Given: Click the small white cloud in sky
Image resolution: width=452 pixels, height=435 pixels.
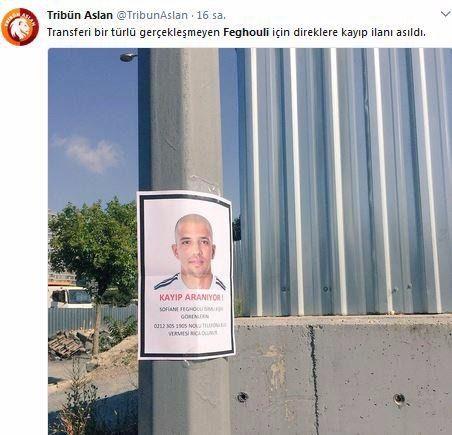Looking at the screenshot, I should click(x=89, y=154).
